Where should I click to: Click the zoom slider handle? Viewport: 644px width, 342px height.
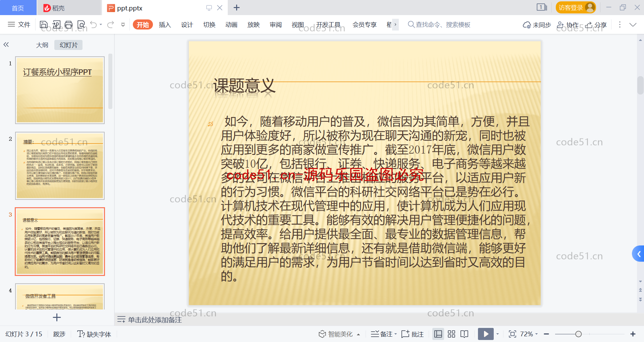coord(578,334)
